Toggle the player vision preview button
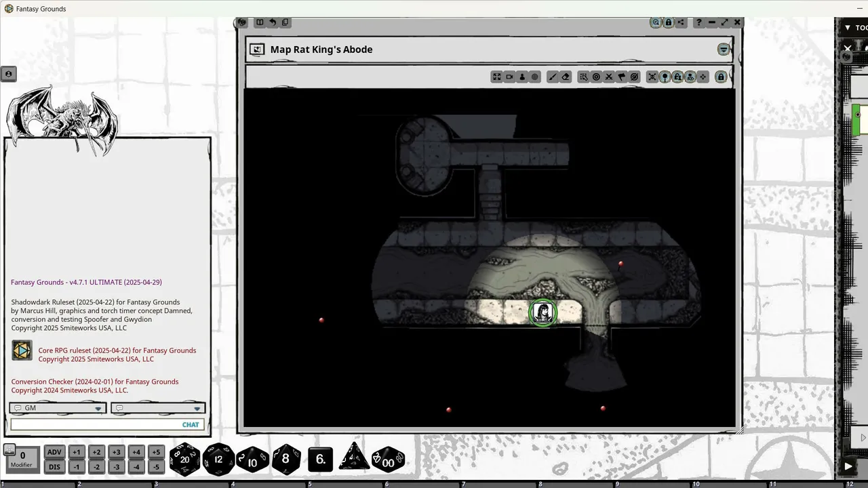This screenshot has width=868, height=488. tap(690, 77)
